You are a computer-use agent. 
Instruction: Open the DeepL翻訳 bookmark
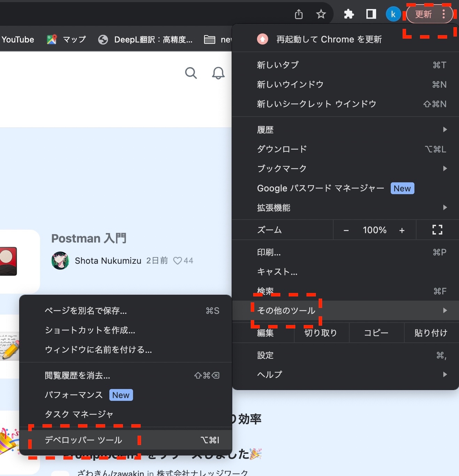pyautogui.click(x=145, y=40)
